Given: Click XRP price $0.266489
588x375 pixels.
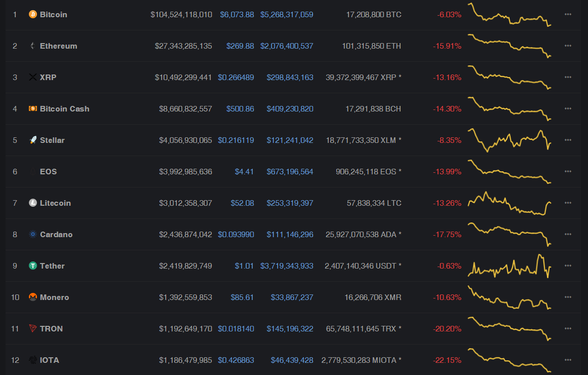Looking at the screenshot, I should click(x=236, y=78).
